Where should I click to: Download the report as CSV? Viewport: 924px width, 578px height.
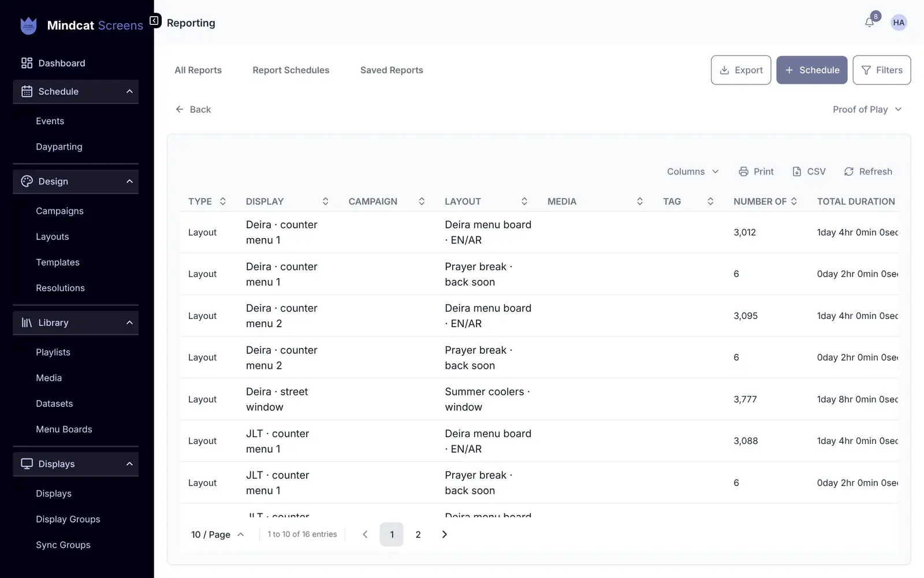pyautogui.click(x=808, y=172)
